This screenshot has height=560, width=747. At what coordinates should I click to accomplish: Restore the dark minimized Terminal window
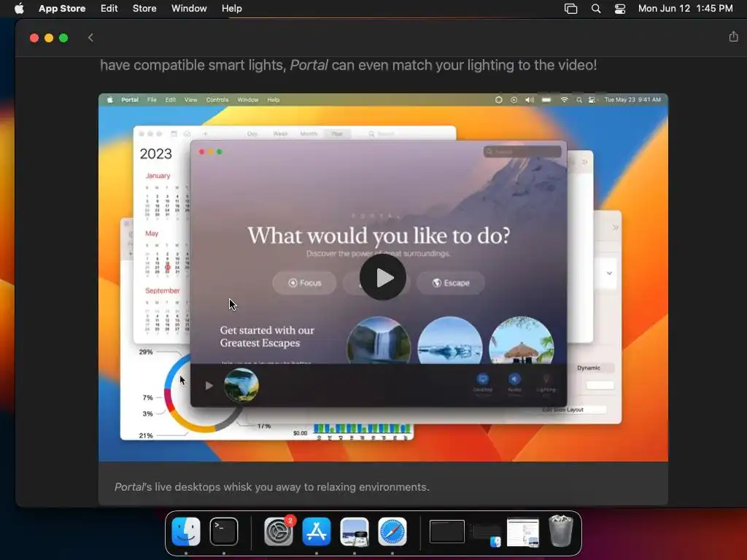[x=447, y=532]
